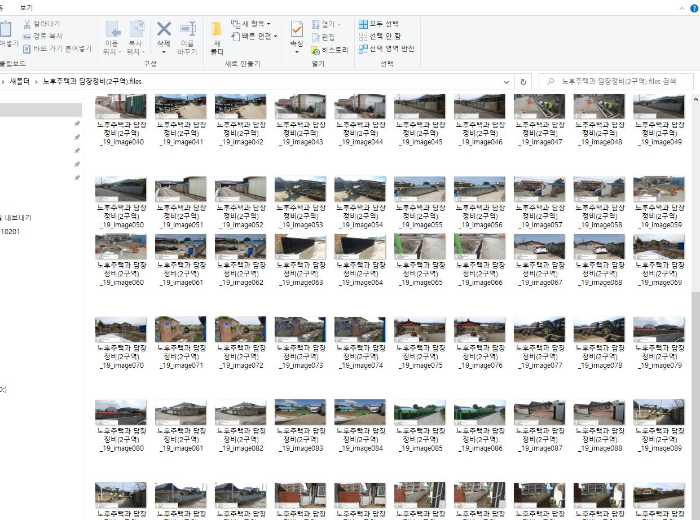700x520 pixels.
Task: Expand the Properties (속성) dropdown arrow
Action: click(x=296, y=52)
